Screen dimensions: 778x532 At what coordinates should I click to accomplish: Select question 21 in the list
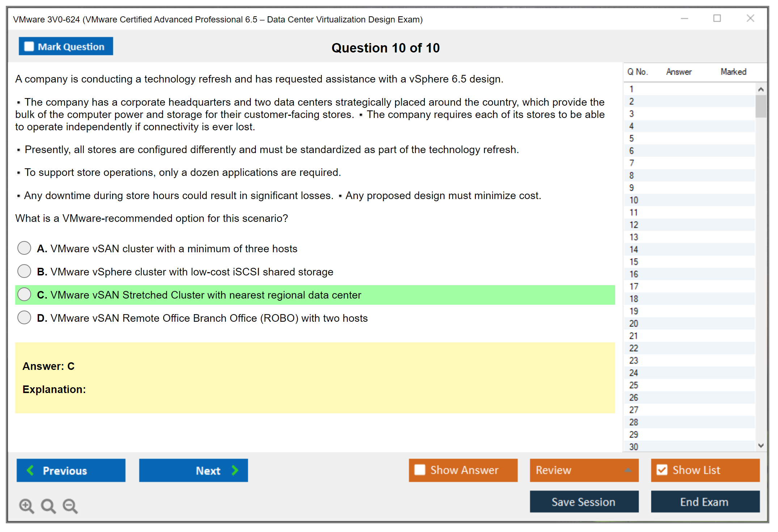[x=634, y=336]
